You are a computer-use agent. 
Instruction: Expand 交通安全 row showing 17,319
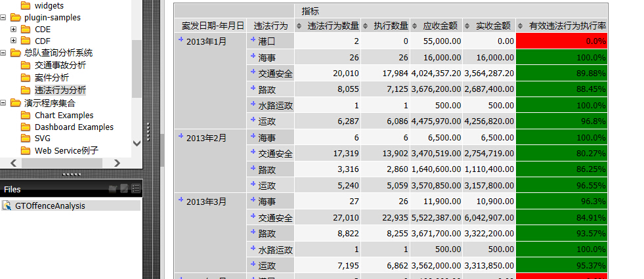point(253,152)
